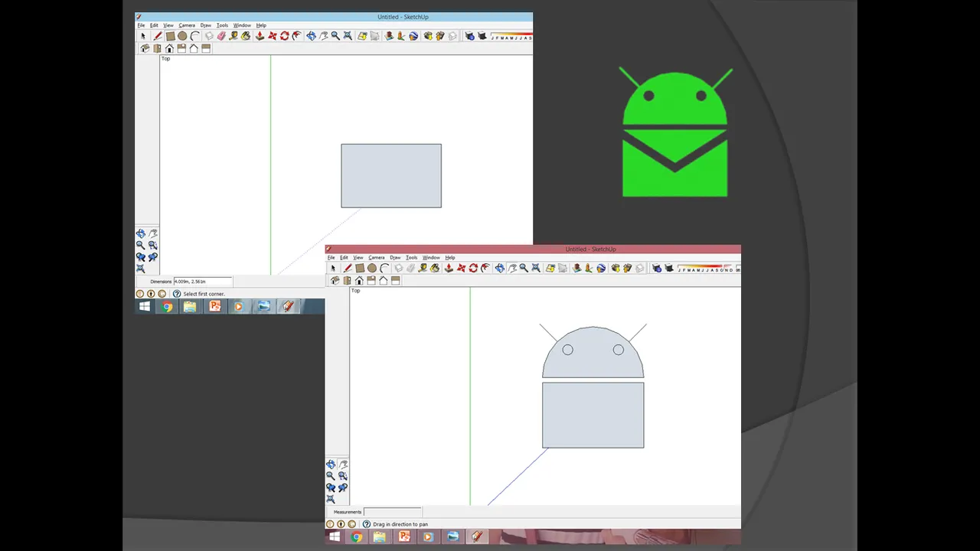Open 3D Warehouse get-models icon in rectangle-drawing window
The image size is (980, 551).
[427, 36]
